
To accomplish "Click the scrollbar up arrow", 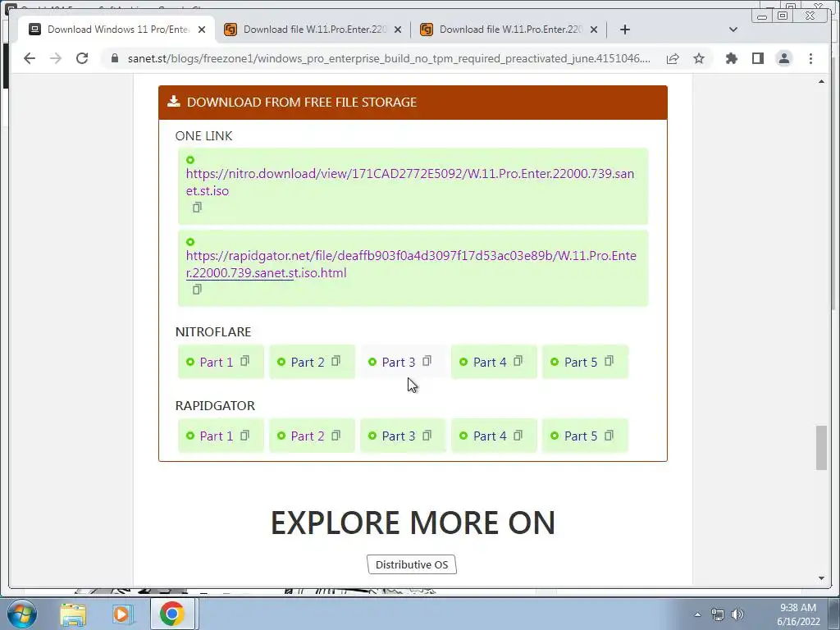I will (821, 81).
